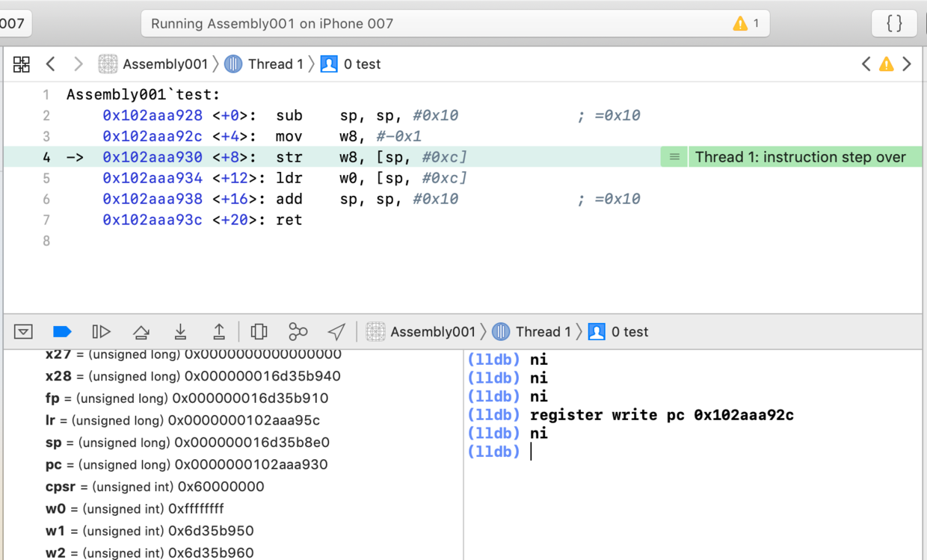Open the related items grid menu
The image size is (927, 560).
22,64
